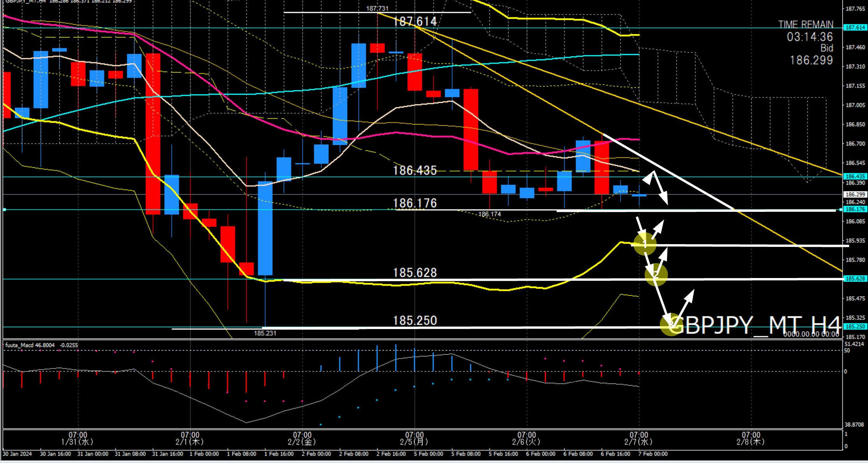The width and height of the screenshot is (868, 463).
Task: Click cyan 185.250 tag on the price axis
Action: click(x=855, y=327)
